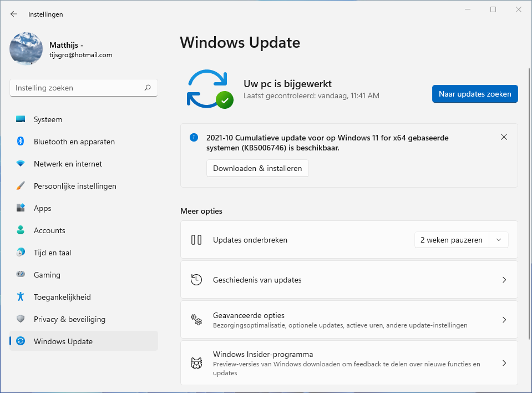532x393 pixels.
Task: Open the pause duration dropdown arrow
Action: [x=499, y=240]
